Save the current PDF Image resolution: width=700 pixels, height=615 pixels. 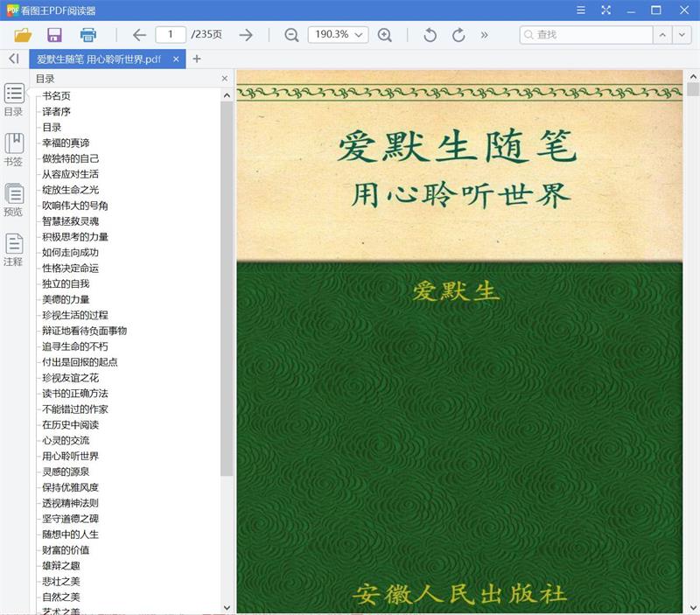coord(54,34)
